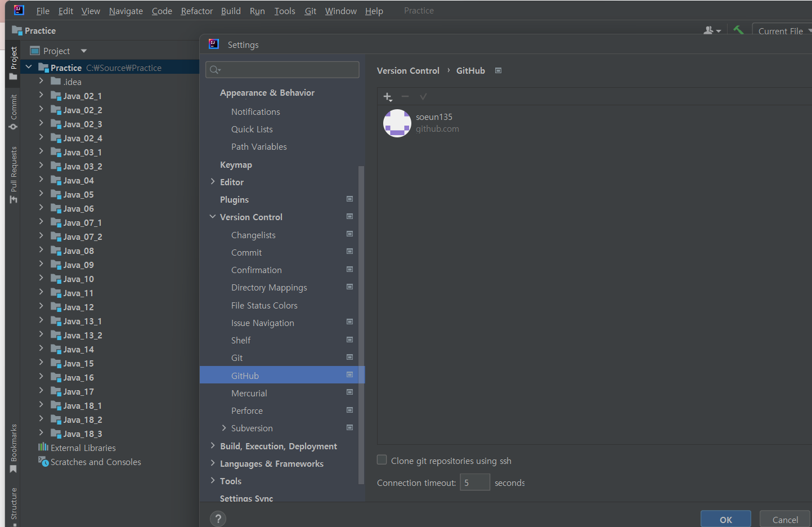Expand the Subversion settings node
The image size is (812, 527).
(224, 428)
